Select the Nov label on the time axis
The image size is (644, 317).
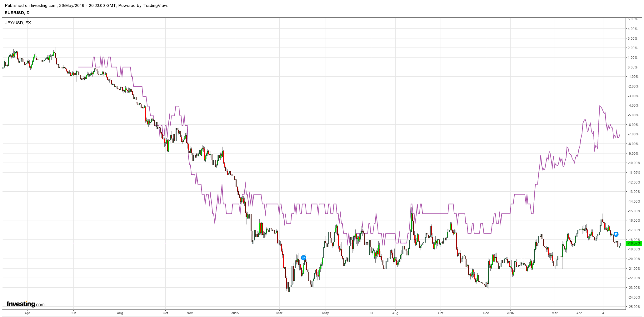189,313
